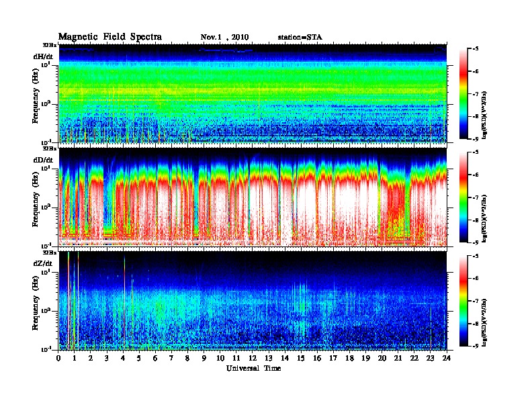Image resolution: width=532 pixels, height=411 pixels.
Task: Click the hour "13" tick label on time axis
Action: click(x=269, y=358)
